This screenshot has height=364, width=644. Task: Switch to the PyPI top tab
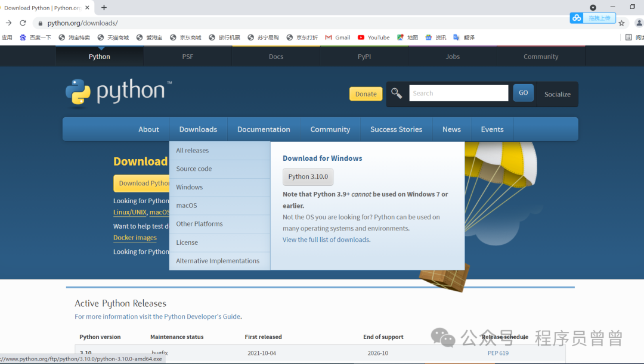click(364, 57)
